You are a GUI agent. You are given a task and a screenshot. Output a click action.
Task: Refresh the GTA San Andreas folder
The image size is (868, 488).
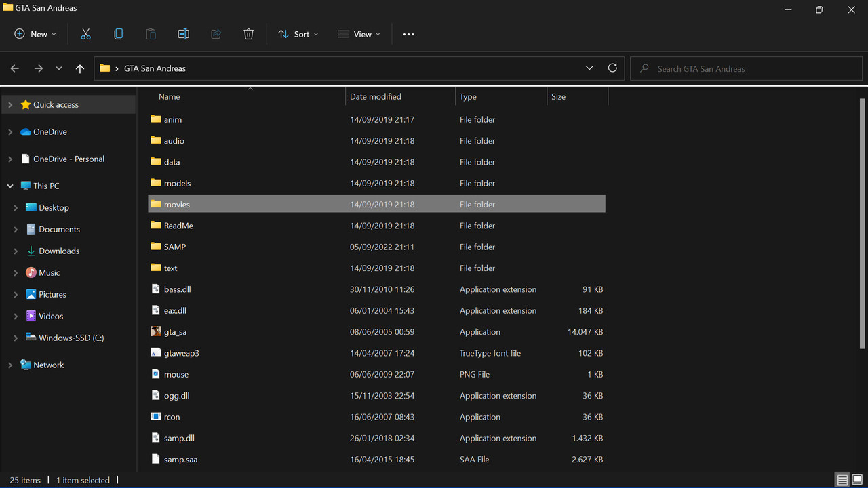coord(612,68)
